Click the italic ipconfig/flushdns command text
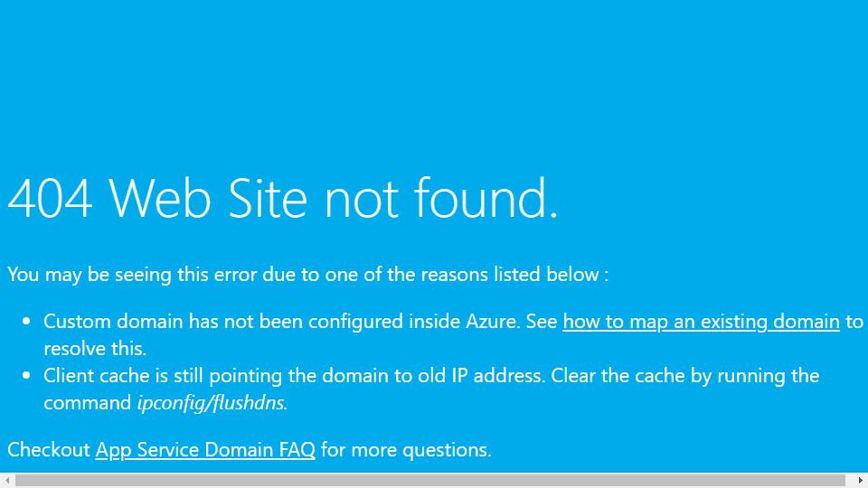Viewport: 868px width, 488px height. 212,403
